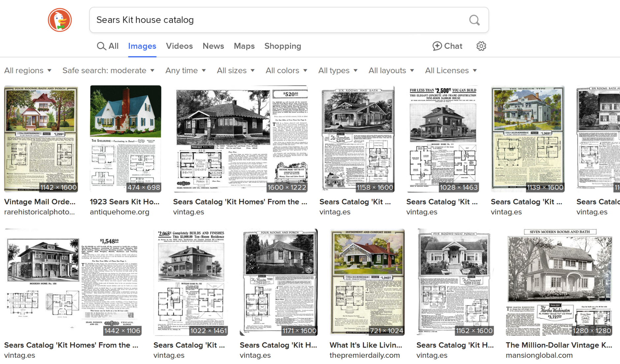Expand the All layouts dropdown
This screenshot has height=364, width=620.
391,71
